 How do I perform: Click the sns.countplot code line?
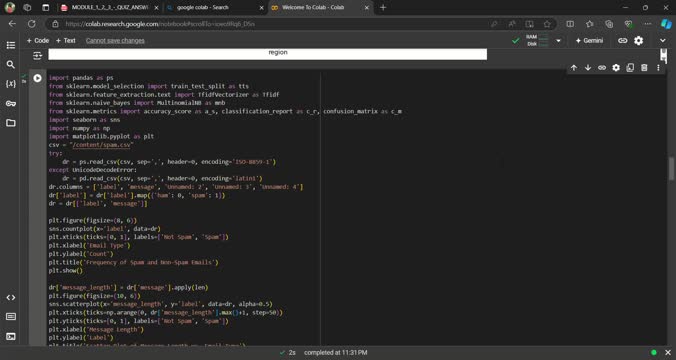pyautogui.click(x=105, y=229)
